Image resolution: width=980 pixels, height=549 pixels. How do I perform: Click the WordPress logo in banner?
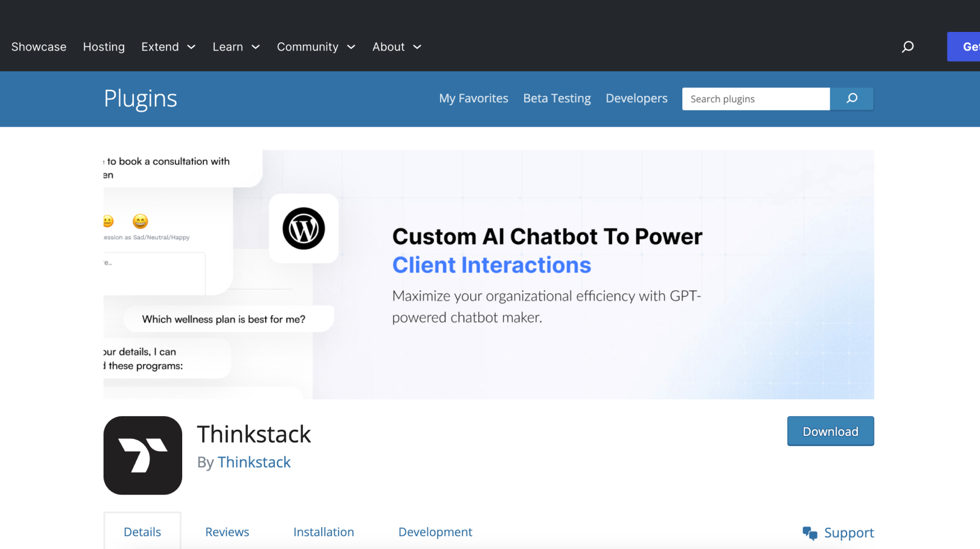click(304, 229)
